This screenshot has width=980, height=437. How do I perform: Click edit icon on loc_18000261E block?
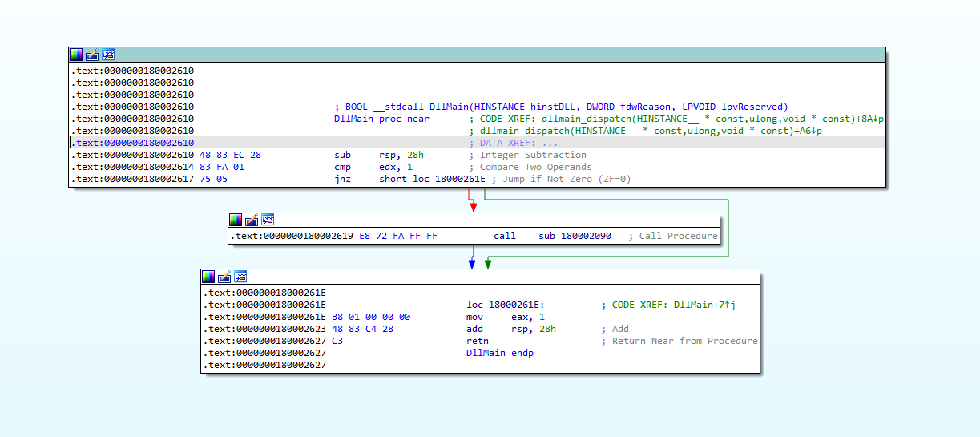tap(224, 277)
